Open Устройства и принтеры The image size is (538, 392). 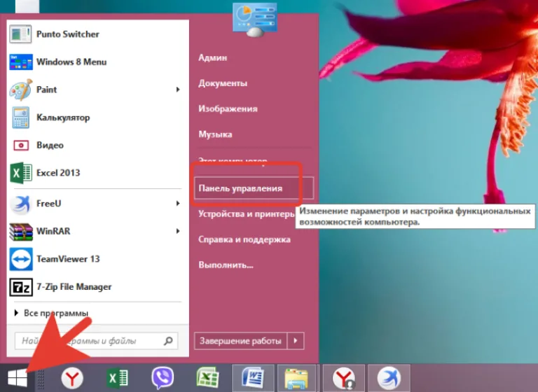pos(247,214)
